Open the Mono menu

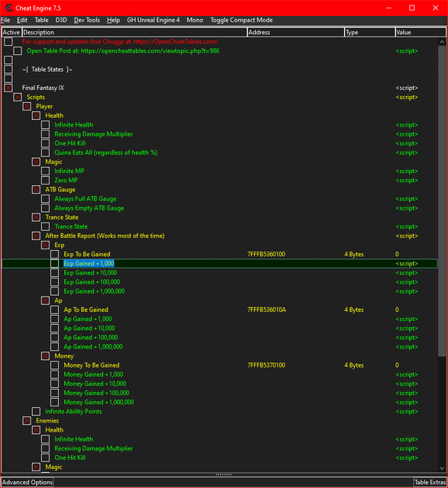click(195, 21)
